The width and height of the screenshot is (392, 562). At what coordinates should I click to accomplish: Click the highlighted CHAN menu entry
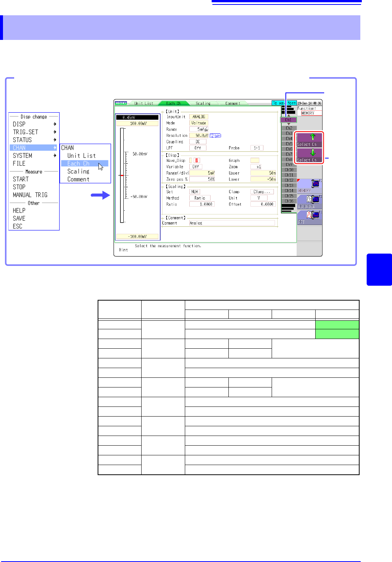point(33,148)
